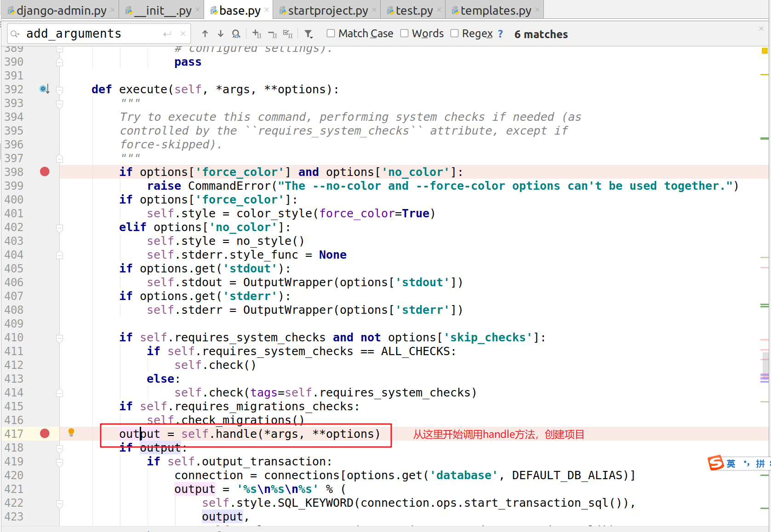Viewport: 771px width, 532px height.
Task: Jump to next occurrence with down arrow
Action: tap(221, 34)
